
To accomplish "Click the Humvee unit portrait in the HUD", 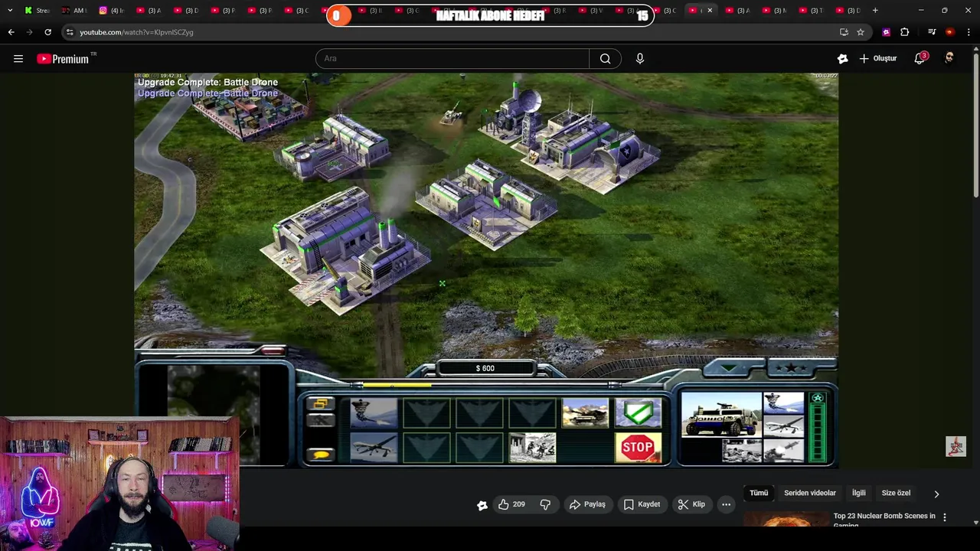I will tap(720, 414).
